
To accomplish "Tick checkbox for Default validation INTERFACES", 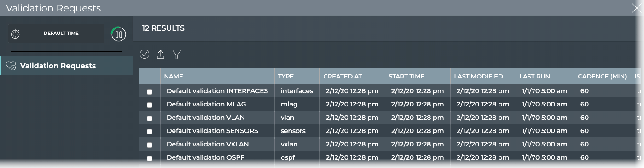I will pos(150,92).
